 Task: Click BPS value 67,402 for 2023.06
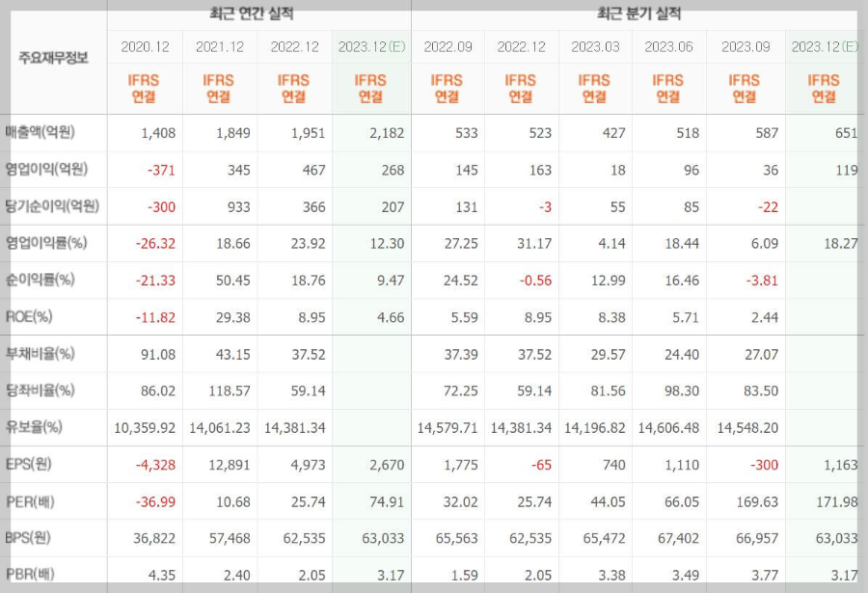tap(679, 538)
